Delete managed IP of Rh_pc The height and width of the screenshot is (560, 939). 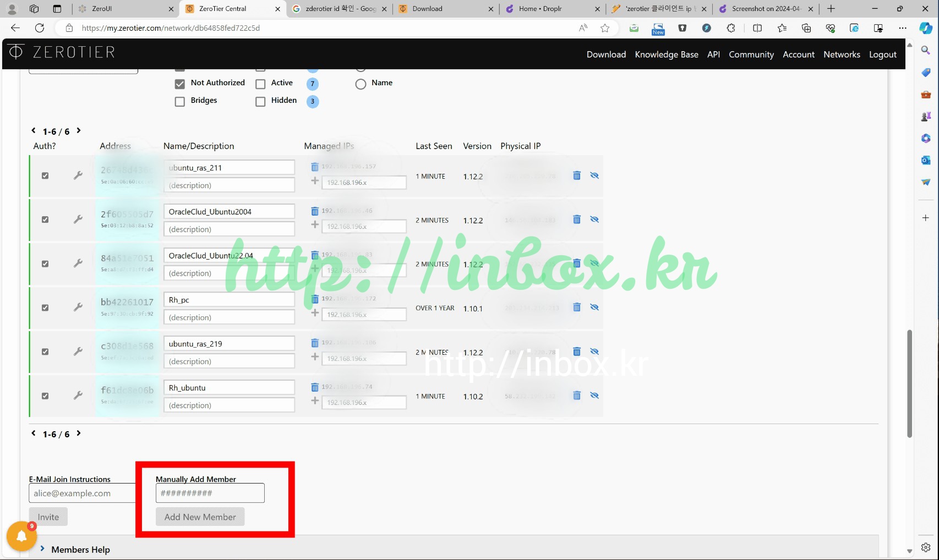(315, 299)
